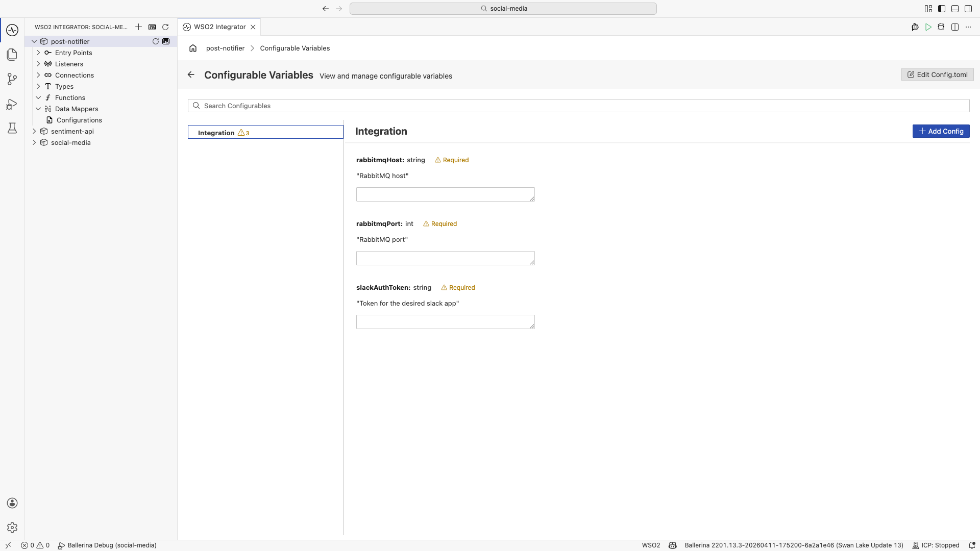This screenshot has width=980, height=551.
Task: Click post-notifier in the breadcrumb
Action: click(x=225, y=48)
